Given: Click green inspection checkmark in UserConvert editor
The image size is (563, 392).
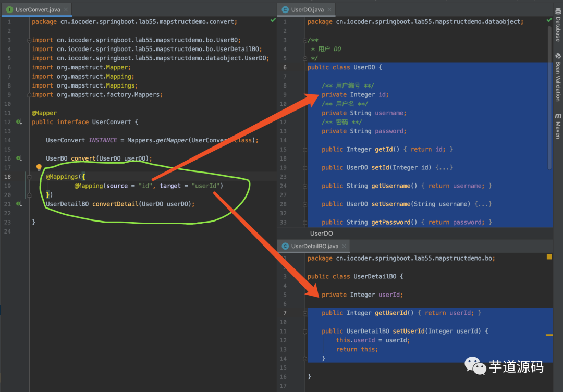Looking at the screenshot, I should point(273,20).
